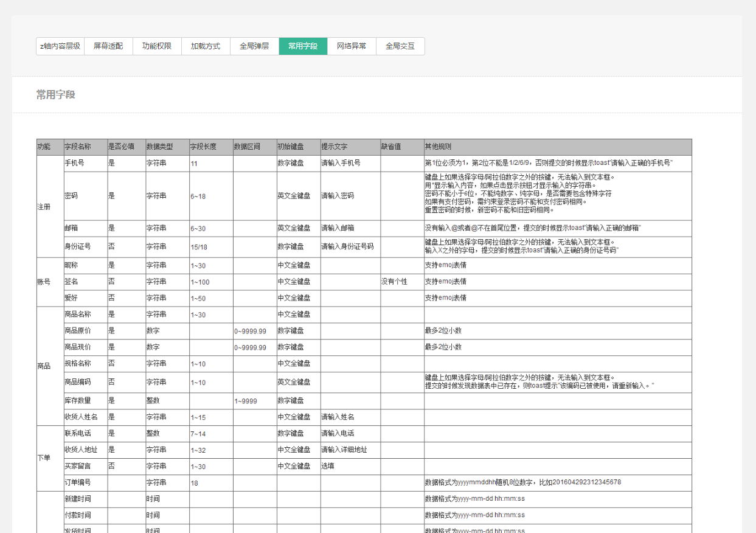Image resolution: width=756 pixels, height=533 pixels.
Task: Click the 初始键盘 column header
Action: tap(298, 147)
